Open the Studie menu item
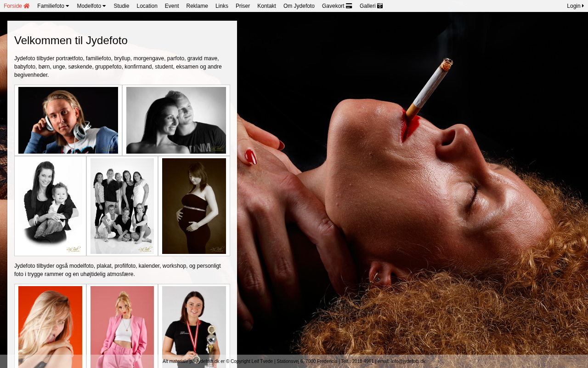The image size is (588, 368). [121, 6]
